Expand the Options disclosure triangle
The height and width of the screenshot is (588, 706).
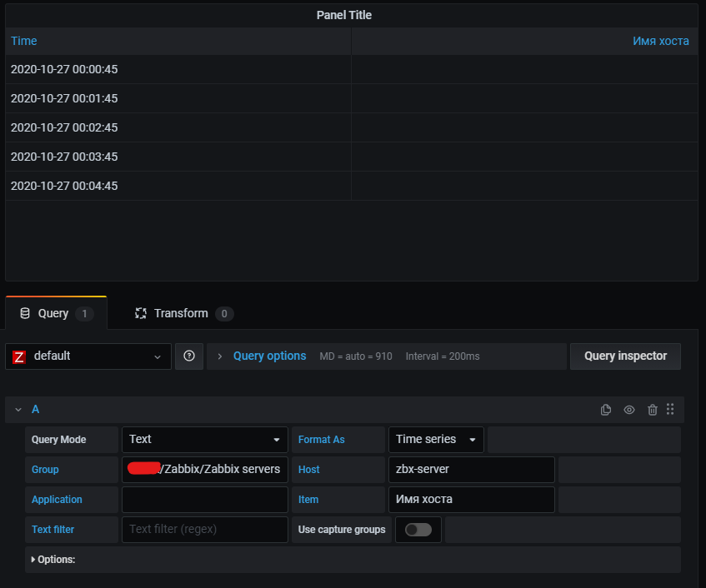point(33,559)
